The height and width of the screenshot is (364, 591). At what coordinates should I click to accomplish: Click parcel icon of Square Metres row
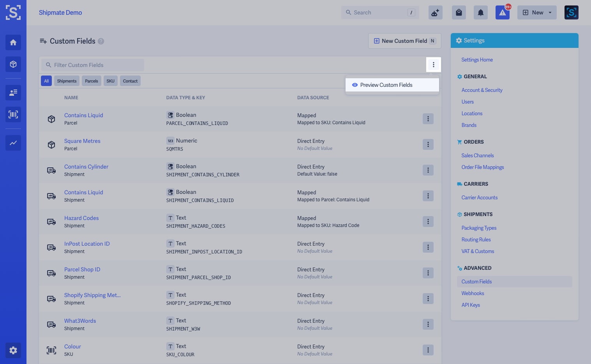(51, 145)
